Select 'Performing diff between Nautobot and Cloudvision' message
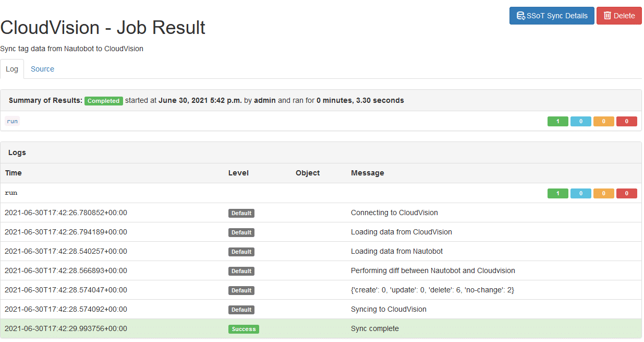 [433, 270]
